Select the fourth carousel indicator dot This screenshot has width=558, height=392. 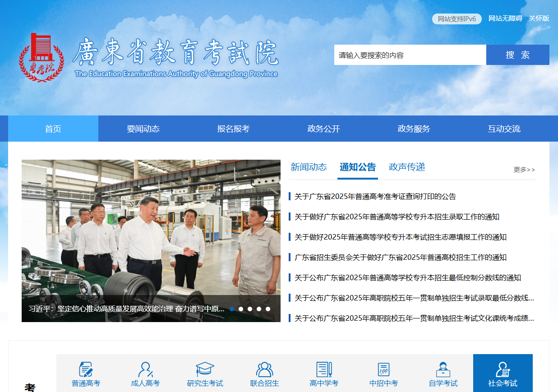259,309
